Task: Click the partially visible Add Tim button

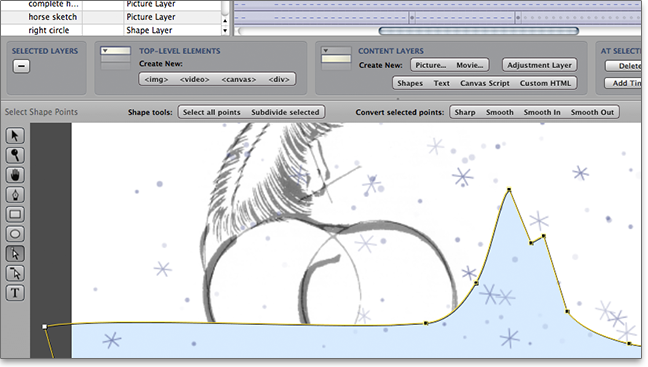Action: [623, 83]
